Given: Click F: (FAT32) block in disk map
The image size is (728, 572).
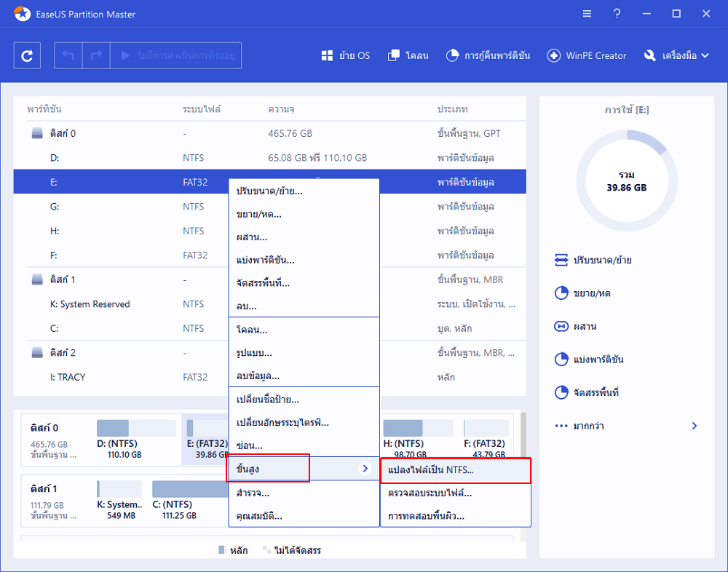Looking at the screenshot, I should pos(486,440).
